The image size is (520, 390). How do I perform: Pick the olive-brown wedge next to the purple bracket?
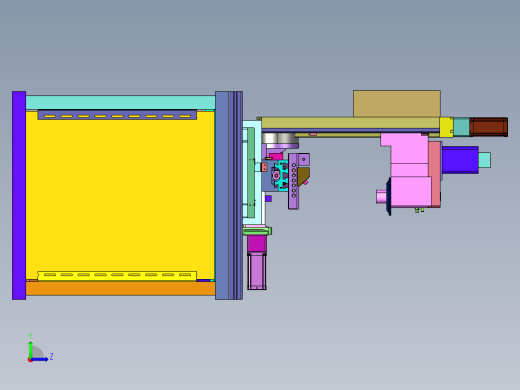303,176
